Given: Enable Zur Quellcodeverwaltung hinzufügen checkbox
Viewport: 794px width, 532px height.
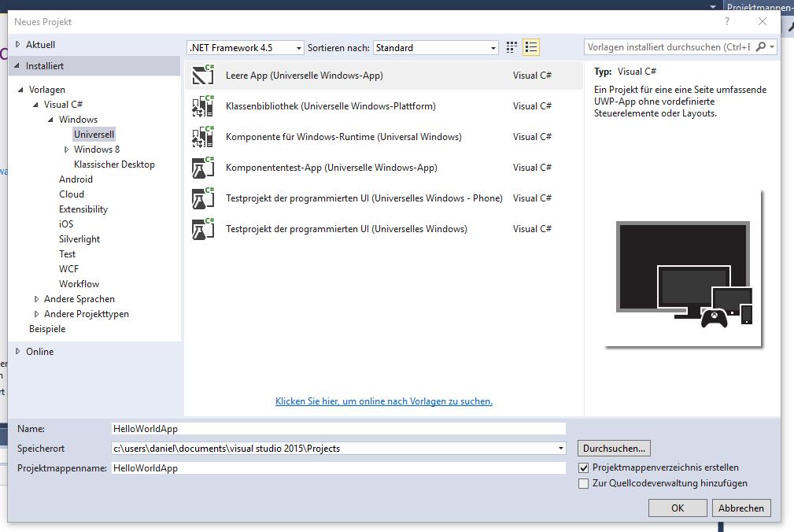Looking at the screenshot, I should coord(583,483).
